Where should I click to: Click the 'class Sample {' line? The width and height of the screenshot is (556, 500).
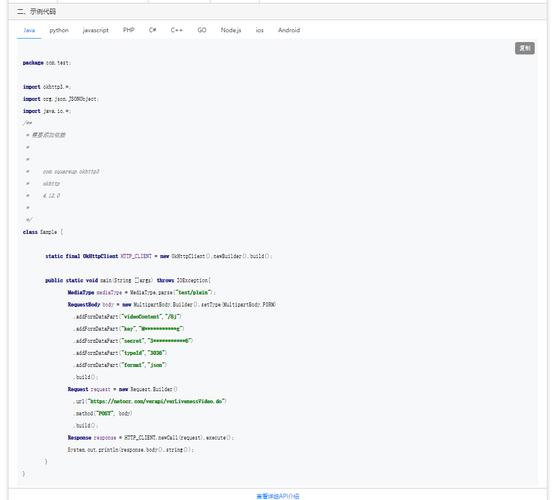point(43,232)
